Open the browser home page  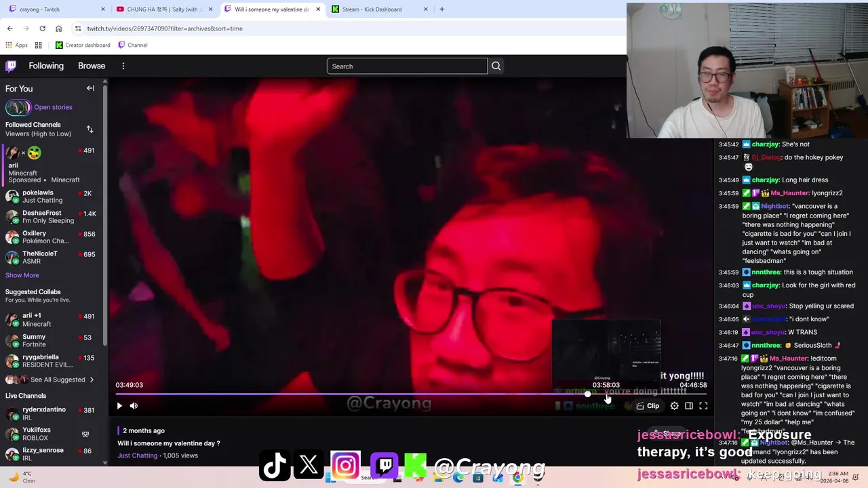coord(58,28)
